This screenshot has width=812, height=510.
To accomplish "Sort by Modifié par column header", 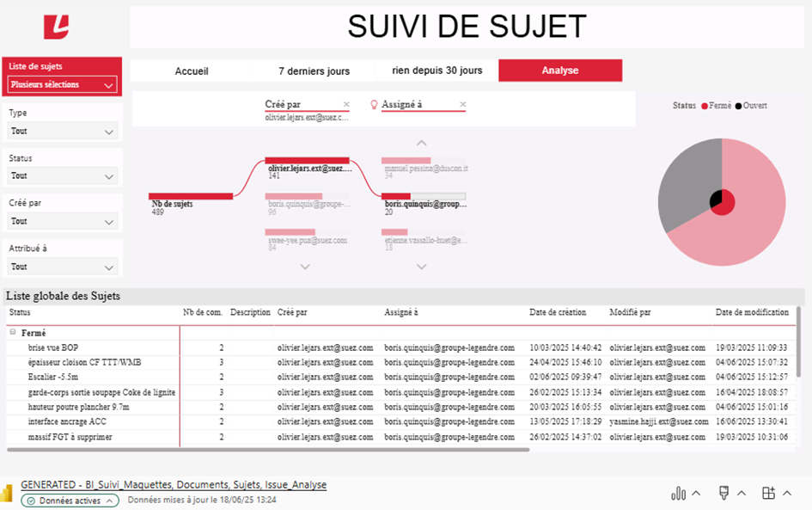I will pos(630,312).
